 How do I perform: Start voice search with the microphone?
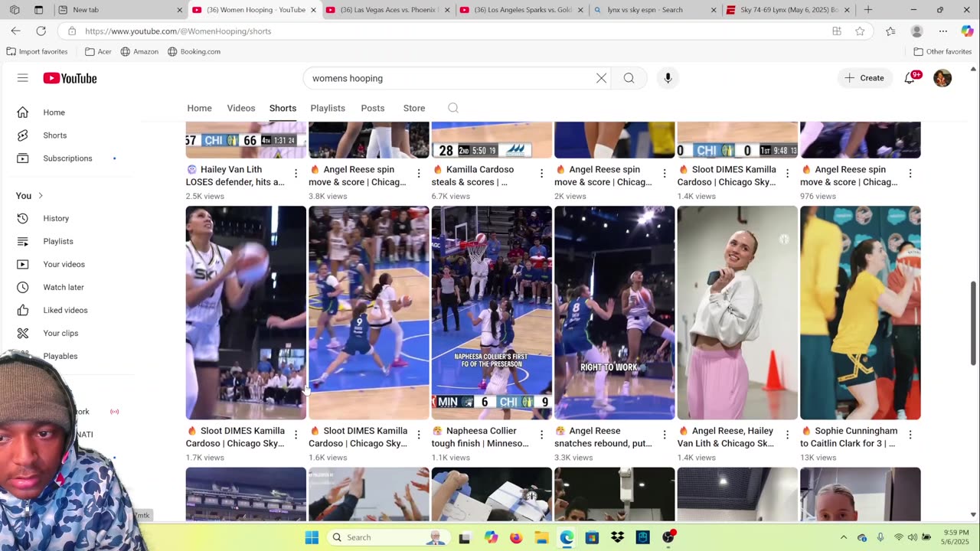(668, 78)
